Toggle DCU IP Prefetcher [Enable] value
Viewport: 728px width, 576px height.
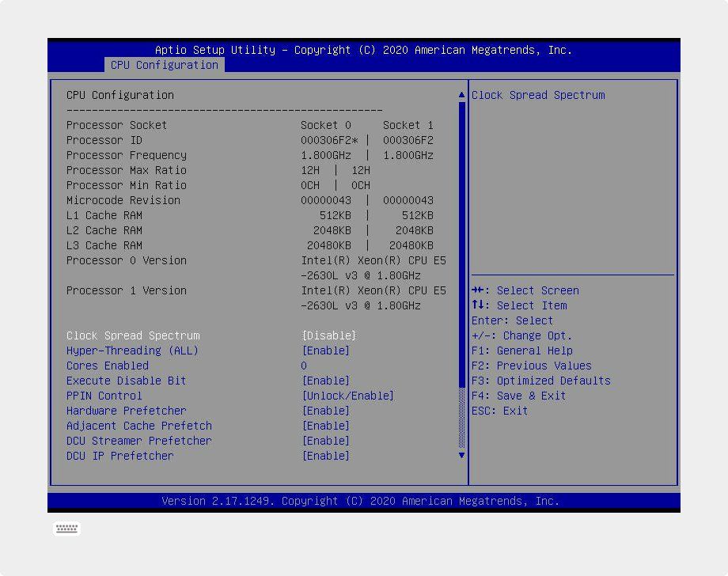pyautogui.click(x=325, y=456)
